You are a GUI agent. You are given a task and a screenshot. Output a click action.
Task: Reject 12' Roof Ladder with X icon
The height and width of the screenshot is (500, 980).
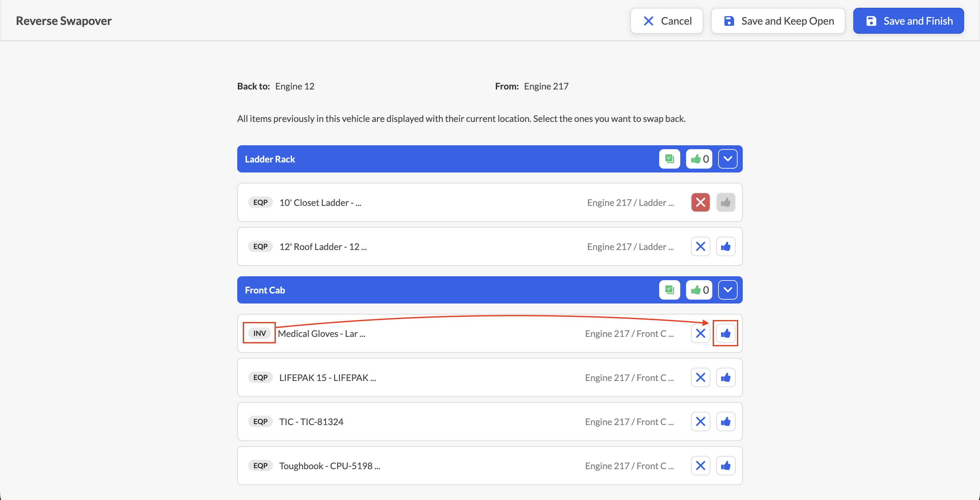click(x=701, y=246)
